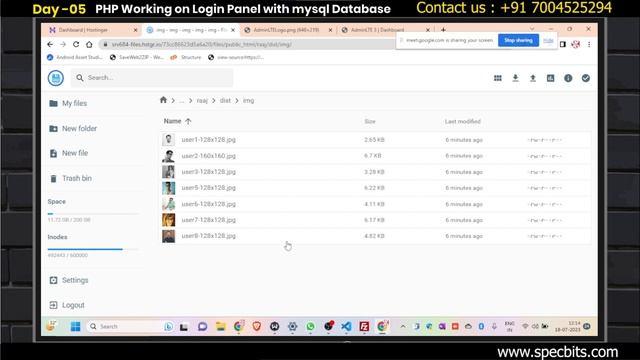Navigate to raaj breadcrumb folder

tap(202, 100)
